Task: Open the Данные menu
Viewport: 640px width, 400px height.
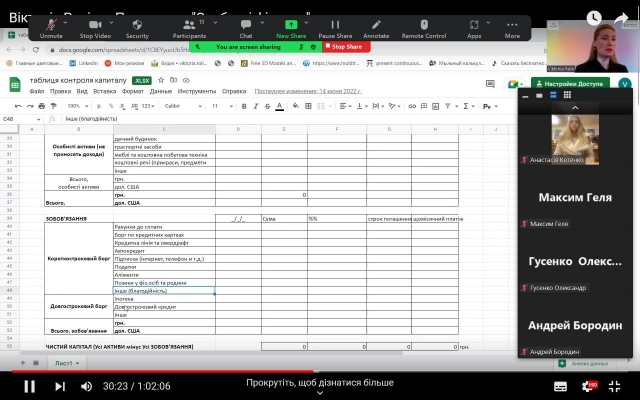Action: click(161, 91)
